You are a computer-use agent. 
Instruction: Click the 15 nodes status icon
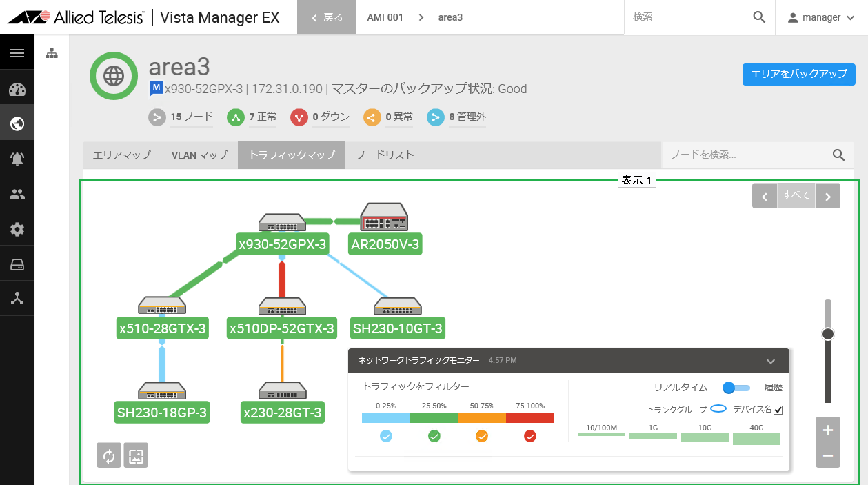click(158, 117)
